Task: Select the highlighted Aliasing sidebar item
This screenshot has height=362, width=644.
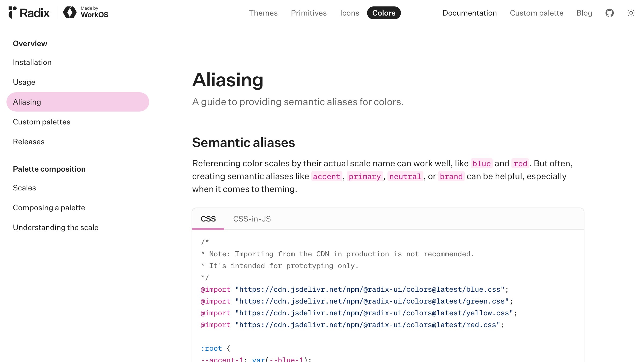Action: [27, 102]
